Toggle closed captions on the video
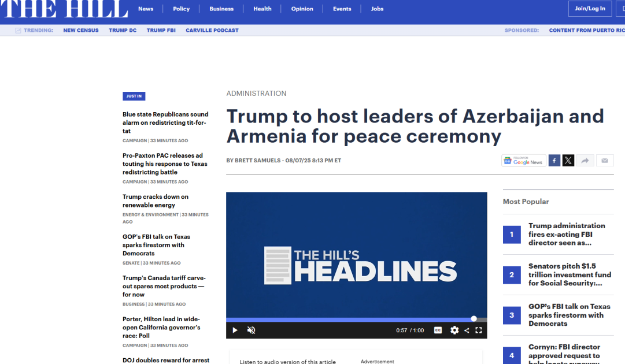This screenshot has height=364, width=625. point(438,330)
